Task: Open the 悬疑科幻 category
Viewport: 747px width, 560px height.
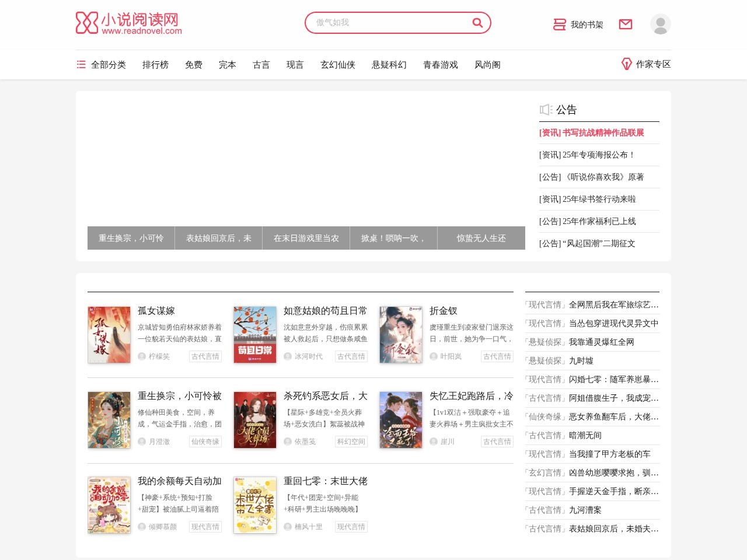Action: [389, 65]
